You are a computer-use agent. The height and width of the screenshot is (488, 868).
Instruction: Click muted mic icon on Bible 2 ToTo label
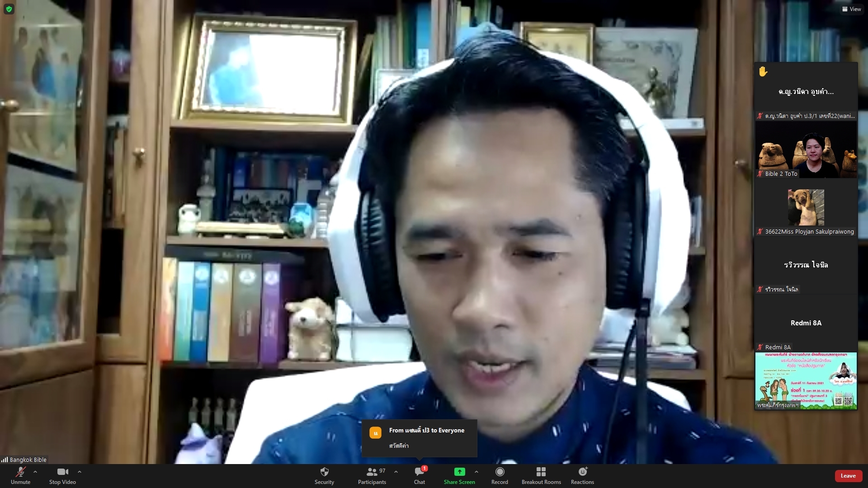pyautogui.click(x=760, y=174)
